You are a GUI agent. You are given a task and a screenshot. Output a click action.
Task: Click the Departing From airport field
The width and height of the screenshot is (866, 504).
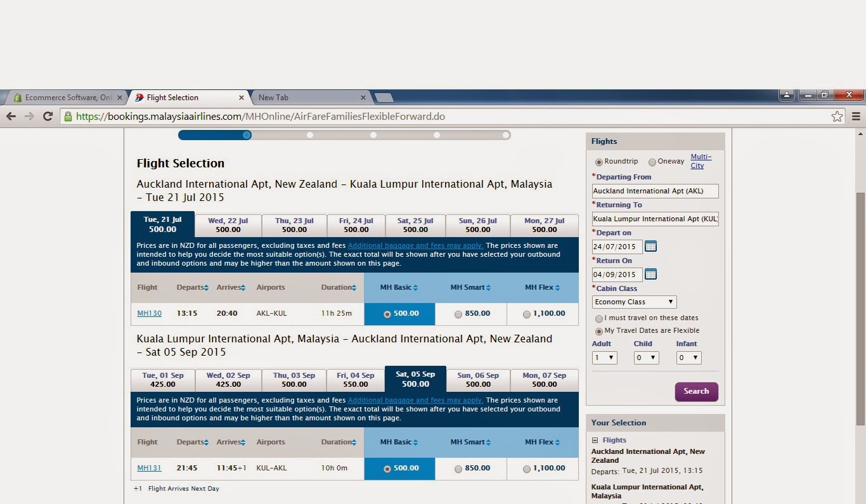[656, 191]
